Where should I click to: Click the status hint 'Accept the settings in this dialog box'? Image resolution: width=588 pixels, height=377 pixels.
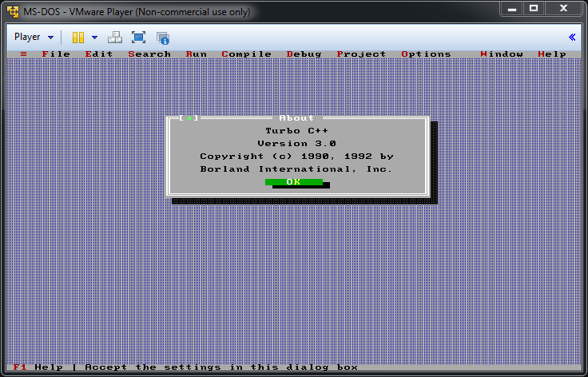pyautogui.click(x=221, y=367)
